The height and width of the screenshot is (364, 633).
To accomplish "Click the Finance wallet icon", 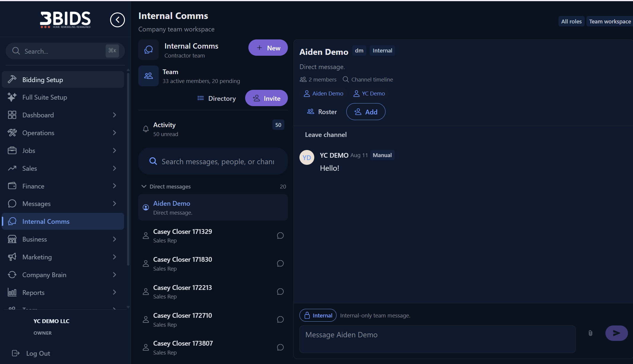I will pyautogui.click(x=12, y=186).
